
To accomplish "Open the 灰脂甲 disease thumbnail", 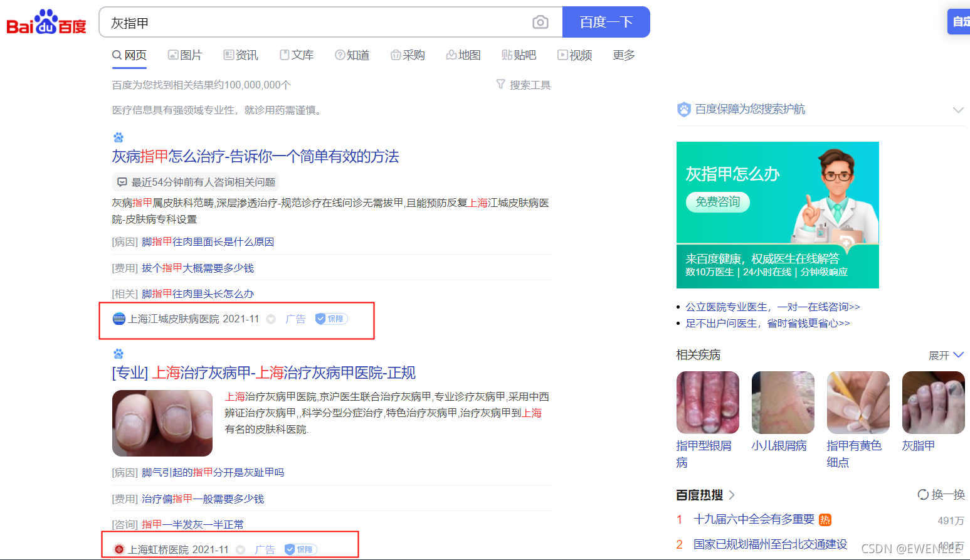I will (x=934, y=403).
